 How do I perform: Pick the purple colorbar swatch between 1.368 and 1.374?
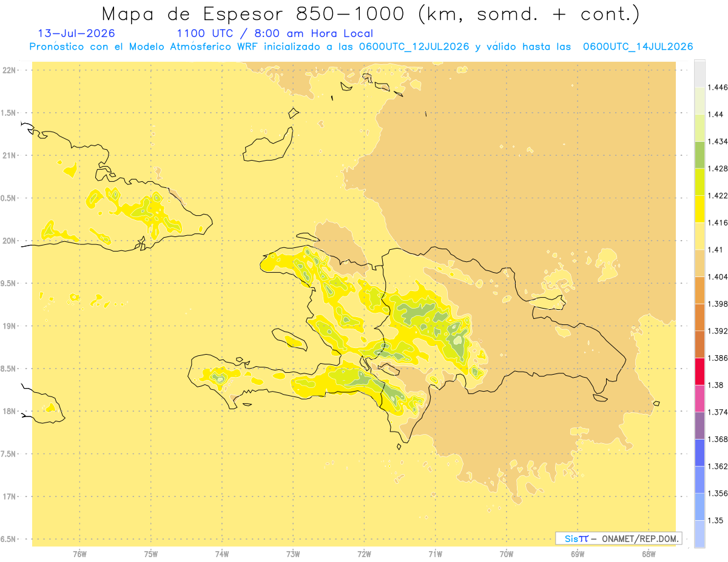point(699,426)
